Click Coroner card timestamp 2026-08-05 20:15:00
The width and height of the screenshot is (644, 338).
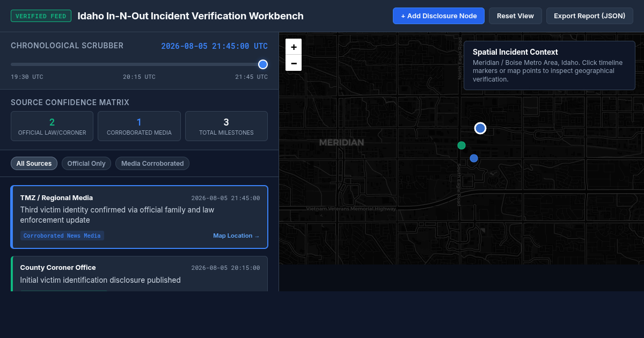225,268
